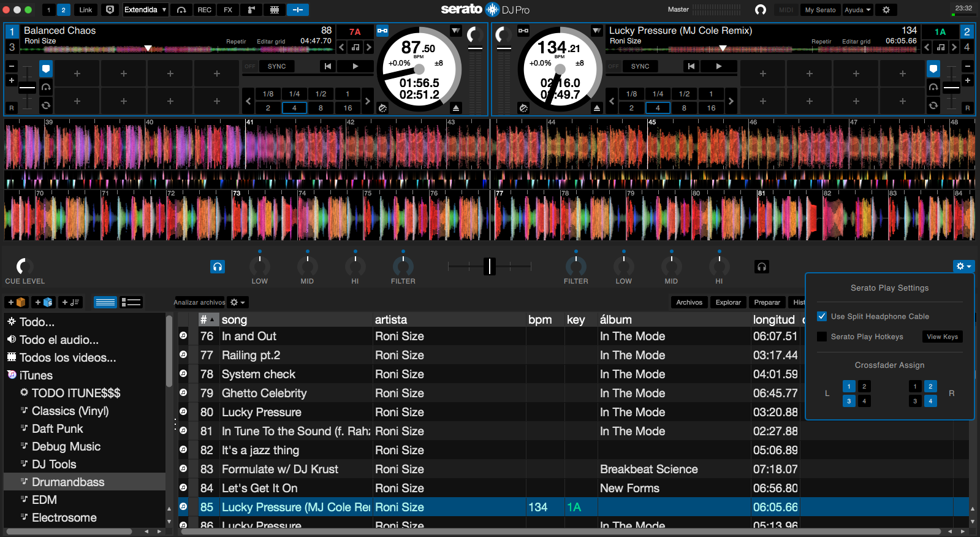Viewport: 980px width, 537px height.
Task: Click the slip/reloop icon on left deck
Action: click(x=46, y=105)
